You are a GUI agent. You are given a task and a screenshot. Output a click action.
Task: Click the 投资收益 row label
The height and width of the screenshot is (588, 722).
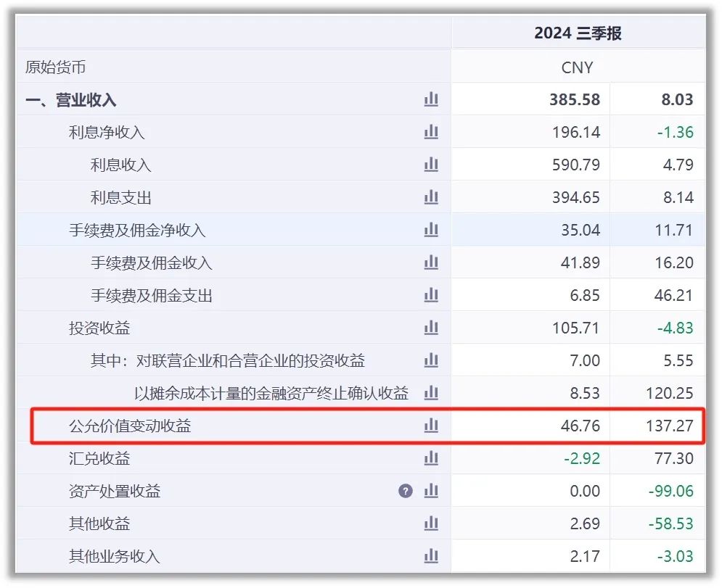click(x=99, y=328)
